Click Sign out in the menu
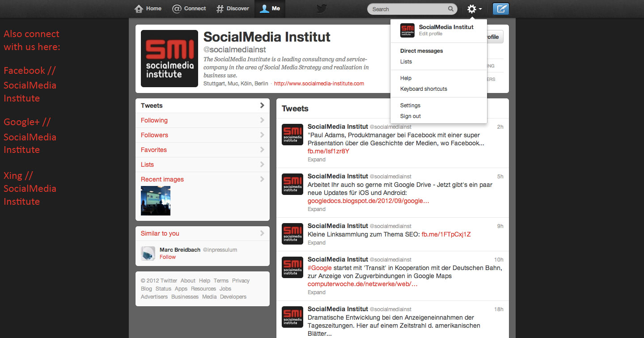Screen dimensions: 644x338 point(411,116)
